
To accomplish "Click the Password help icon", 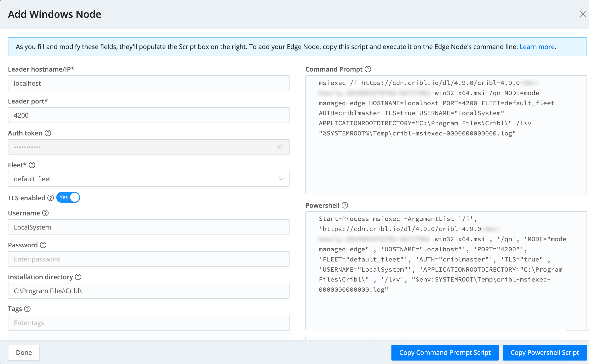I will pos(43,245).
